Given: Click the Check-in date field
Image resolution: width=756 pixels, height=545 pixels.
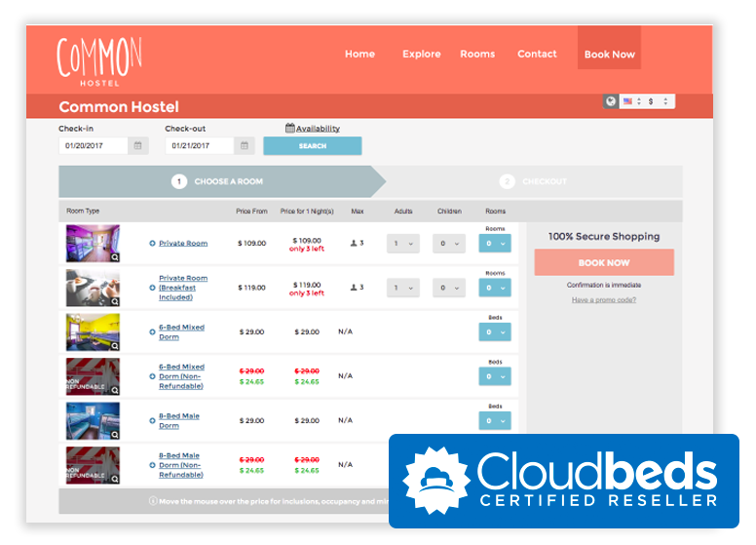Looking at the screenshot, I should click(x=94, y=145).
